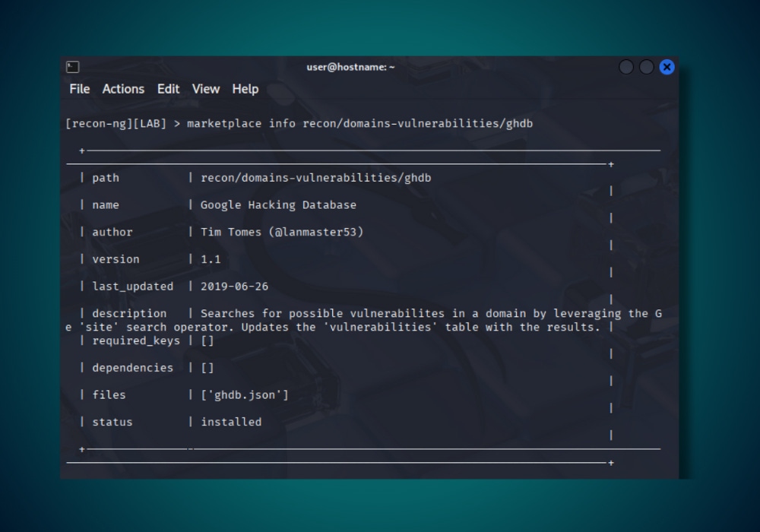Click the 'marketplace info' command text
This screenshot has height=532, width=760.
(x=242, y=124)
